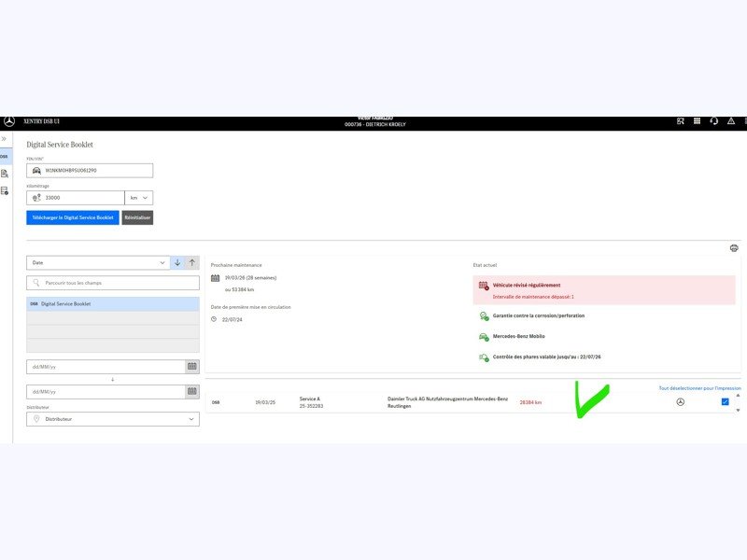Sort descending with the down arrow toggle
Viewport: 747px width, 560px height.
pos(177,262)
